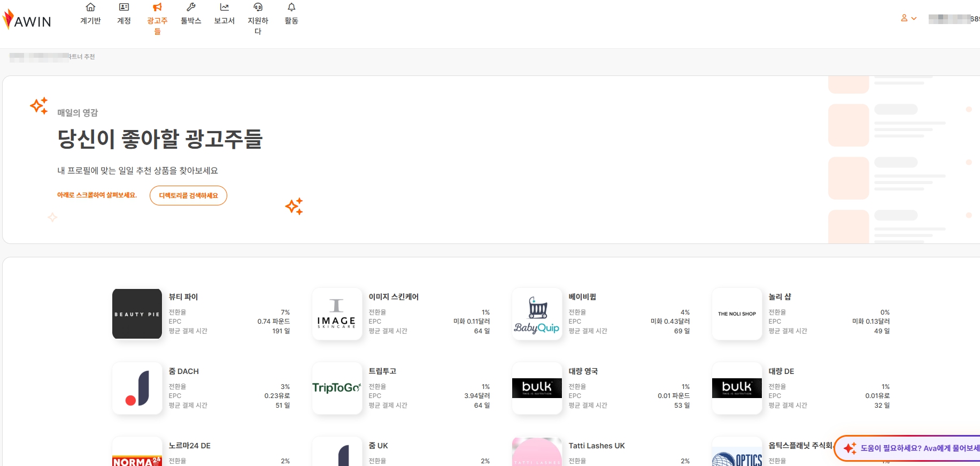Image resolution: width=980 pixels, height=466 pixels.
Task: Click the 옵틱스플래닛 advertiser name
Action: [x=800, y=446]
